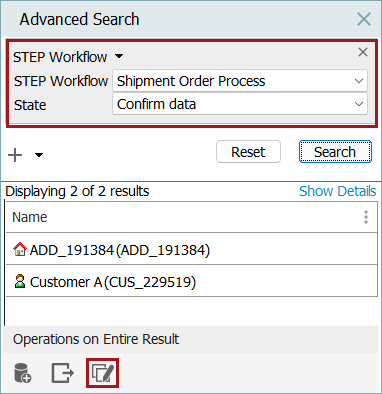
Task: Click the bulk update pencil icon
Action: click(102, 373)
